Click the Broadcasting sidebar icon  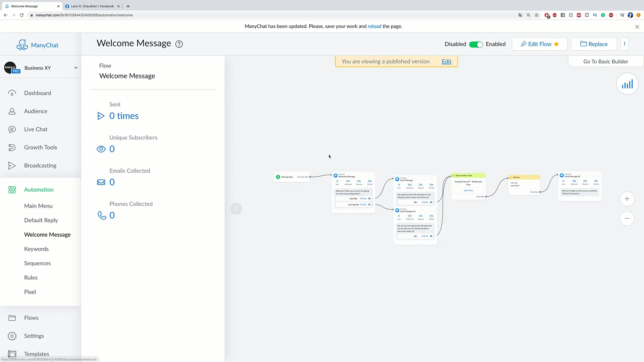click(x=12, y=165)
